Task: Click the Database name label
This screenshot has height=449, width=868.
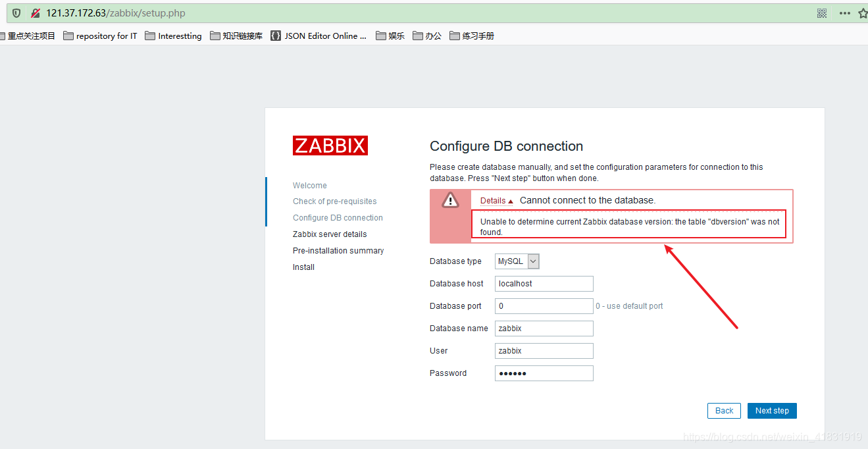Action: [459, 329]
